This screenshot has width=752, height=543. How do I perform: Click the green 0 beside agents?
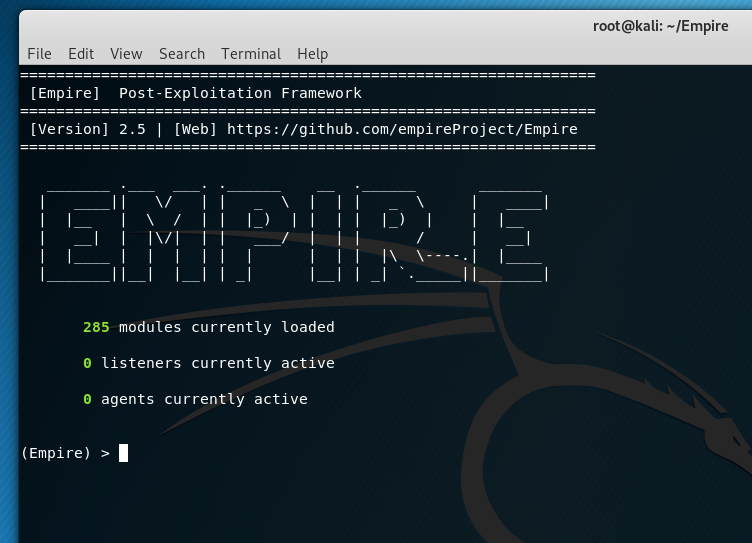(x=88, y=399)
